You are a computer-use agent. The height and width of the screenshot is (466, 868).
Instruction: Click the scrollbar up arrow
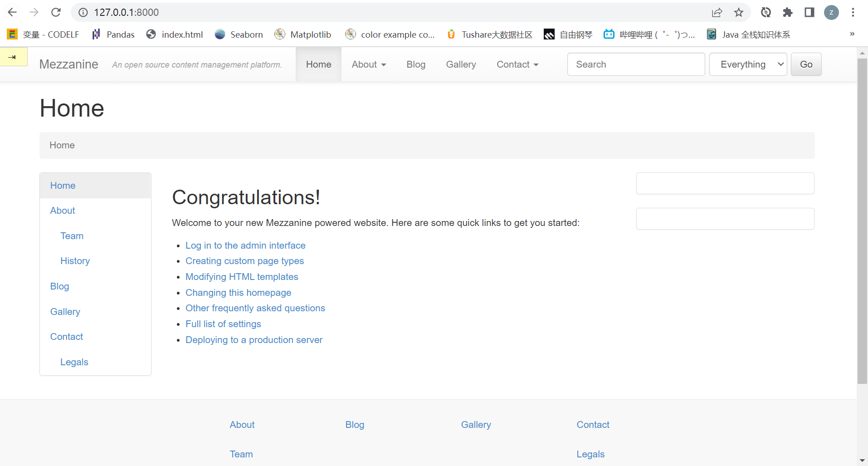coord(862,53)
